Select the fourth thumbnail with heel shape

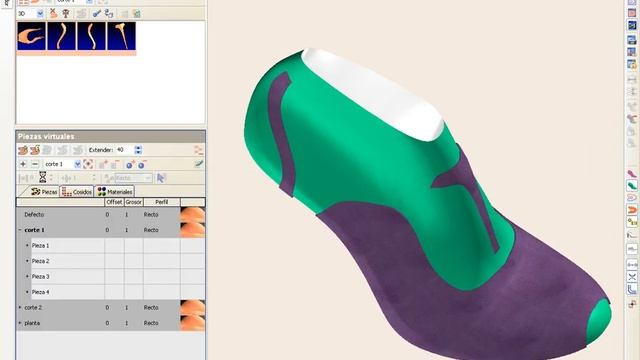pyautogui.click(x=122, y=36)
